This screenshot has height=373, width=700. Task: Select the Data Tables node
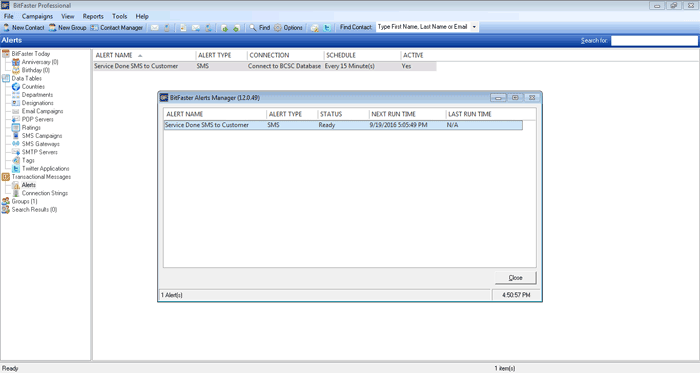[x=22, y=78]
